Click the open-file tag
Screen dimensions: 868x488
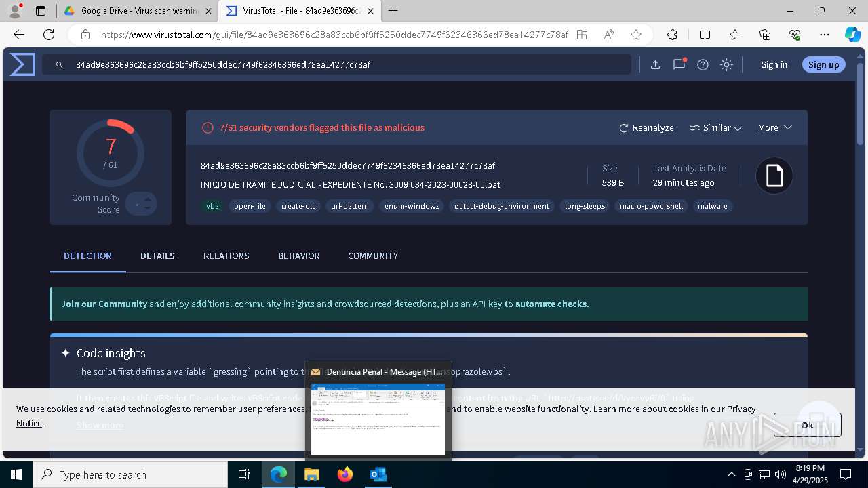pyautogui.click(x=250, y=206)
